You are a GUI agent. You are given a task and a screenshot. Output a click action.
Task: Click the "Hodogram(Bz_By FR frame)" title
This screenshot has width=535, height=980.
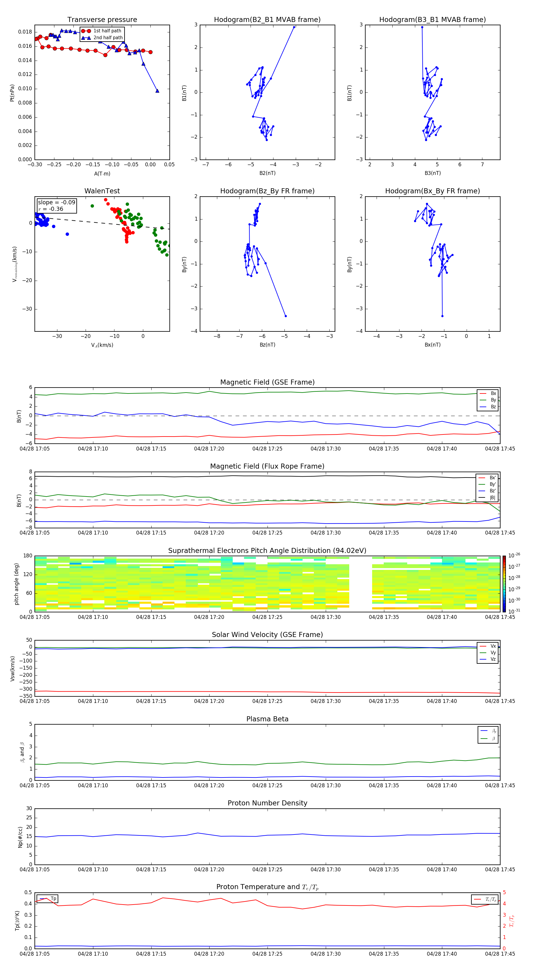click(x=267, y=191)
